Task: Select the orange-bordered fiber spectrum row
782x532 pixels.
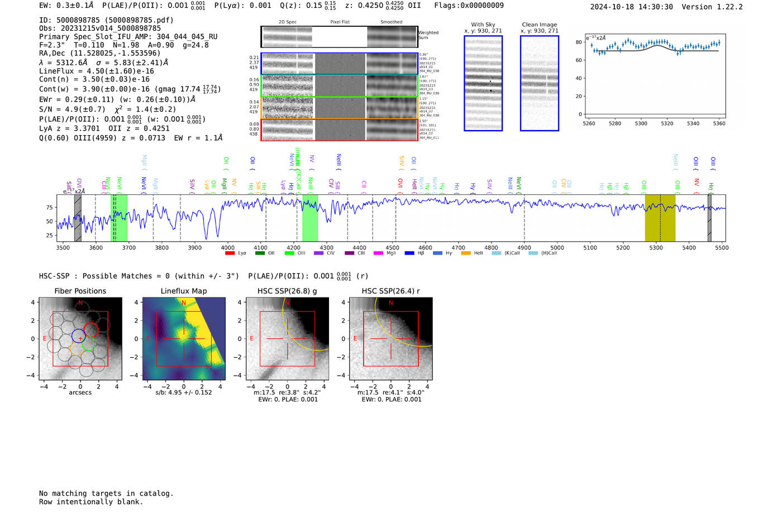Action: pos(339,108)
